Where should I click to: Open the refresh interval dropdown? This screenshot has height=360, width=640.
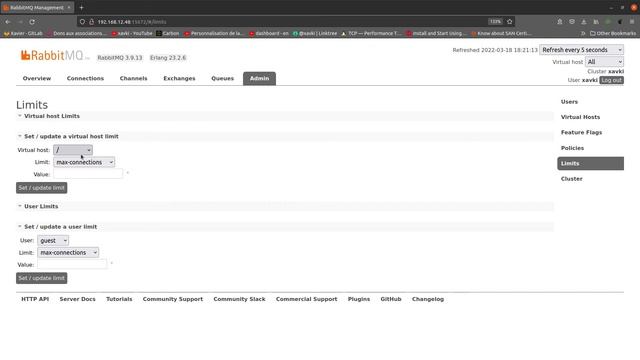(x=582, y=50)
